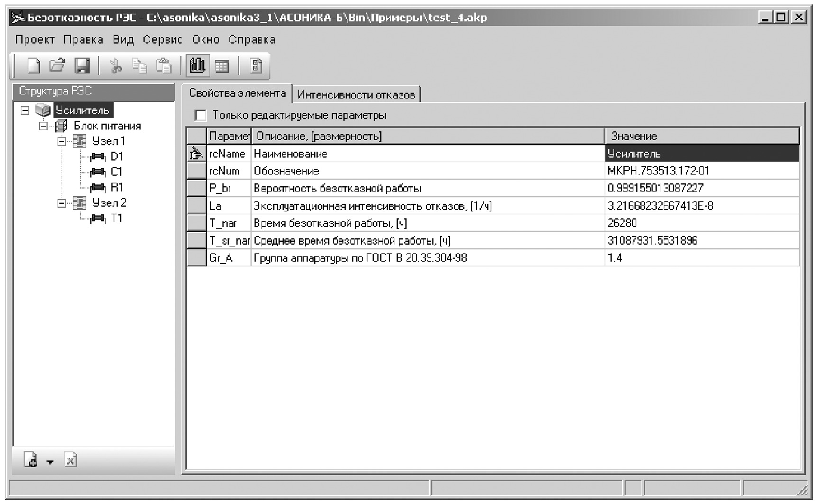
Task: Click the table view toolbar icon
Action: (x=221, y=66)
